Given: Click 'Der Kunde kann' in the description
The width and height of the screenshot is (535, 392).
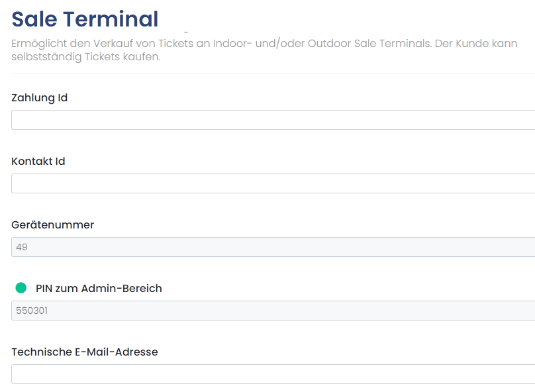Looking at the screenshot, I should pyautogui.click(x=476, y=44).
